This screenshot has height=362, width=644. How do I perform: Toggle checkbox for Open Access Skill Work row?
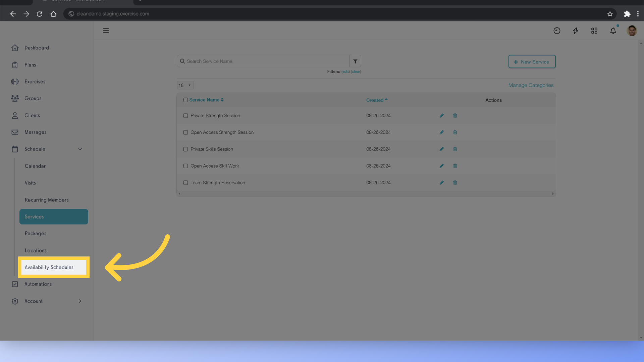click(x=185, y=166)
